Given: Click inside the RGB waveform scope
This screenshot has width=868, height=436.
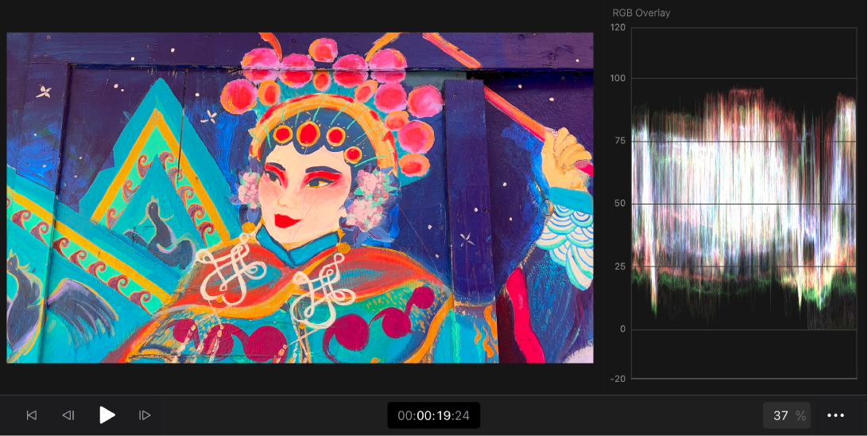Looking at the screenshot, I should pos(743,204).
